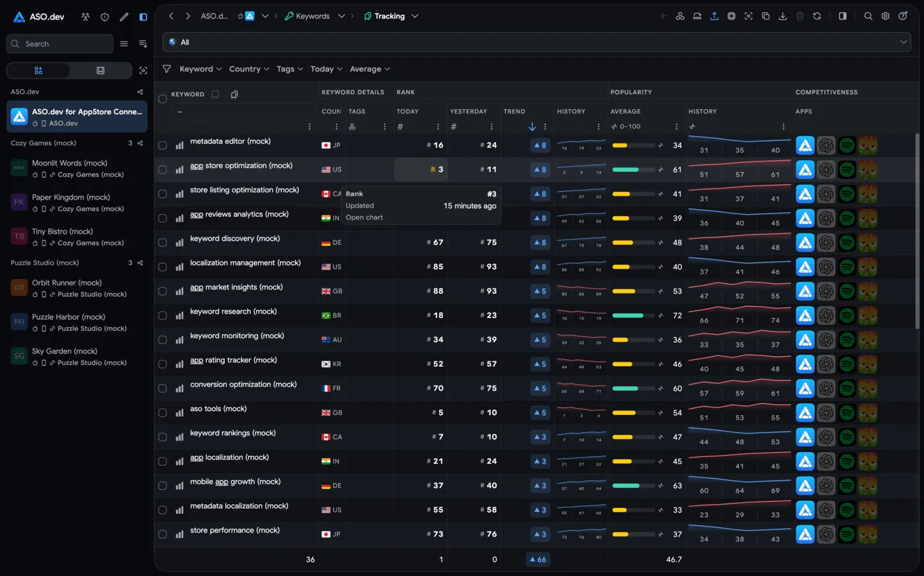The height and width of the screenshot is (576, 924).
Task: Open Sky Garden (mock) app
Action: (77, 357)
